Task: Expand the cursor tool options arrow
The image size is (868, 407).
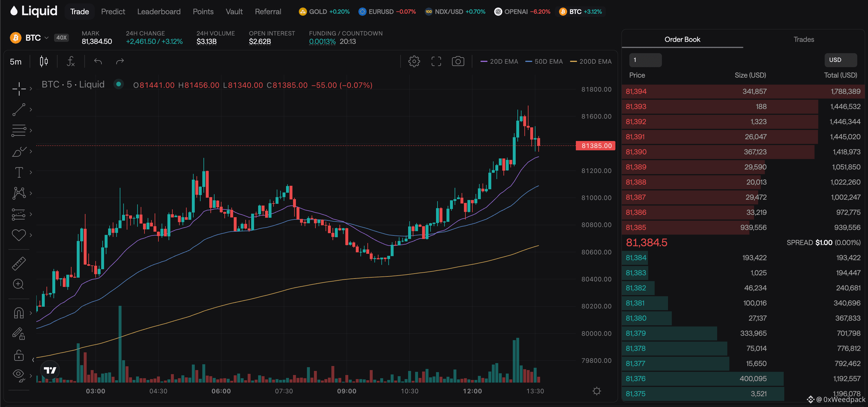Action: pyautogui.click(x=31, y=89)
